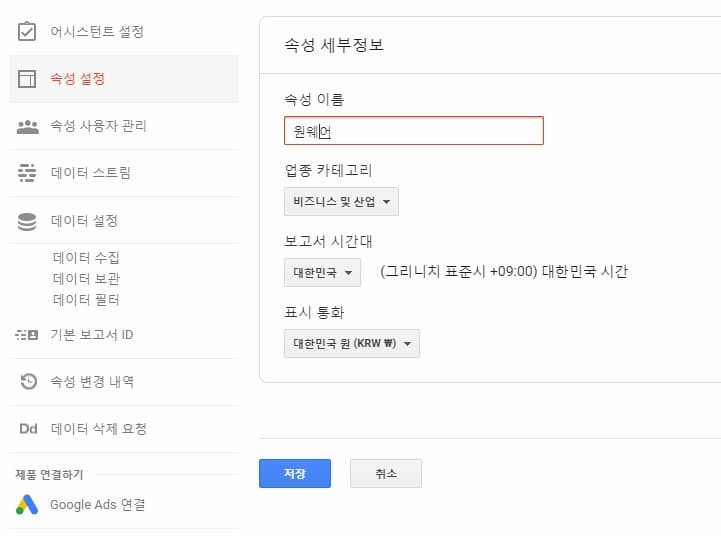Select the 데이터 보관 submenu item

[x=86, y=279]
